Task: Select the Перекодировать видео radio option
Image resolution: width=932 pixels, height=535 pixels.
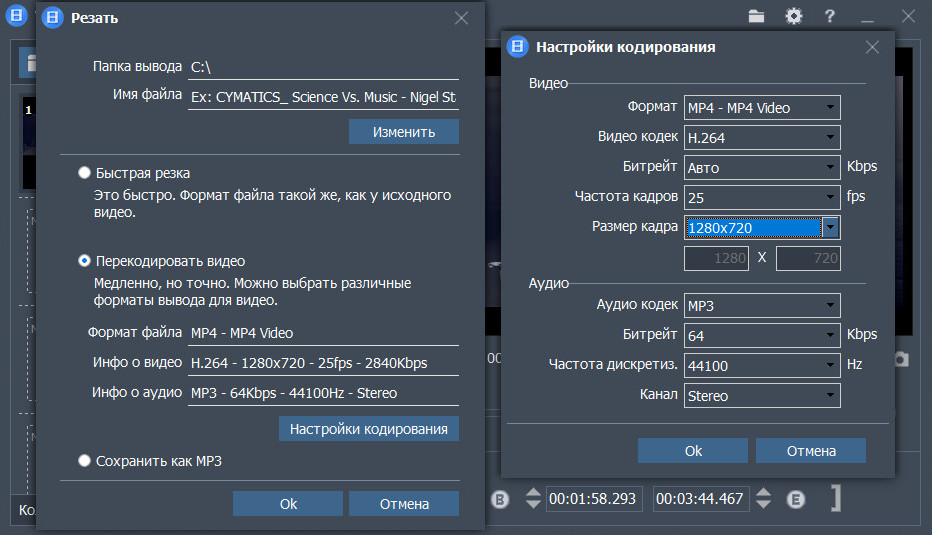Action: click(84, 261)
